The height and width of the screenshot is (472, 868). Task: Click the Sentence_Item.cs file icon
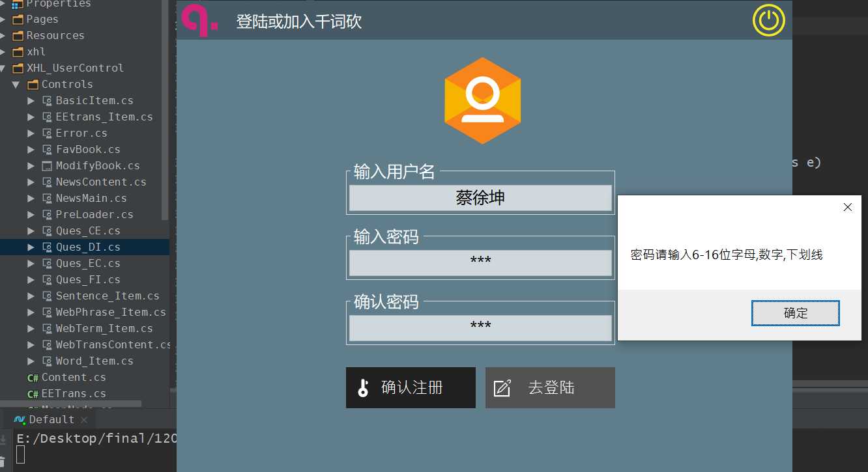click(x=47, y=296)
